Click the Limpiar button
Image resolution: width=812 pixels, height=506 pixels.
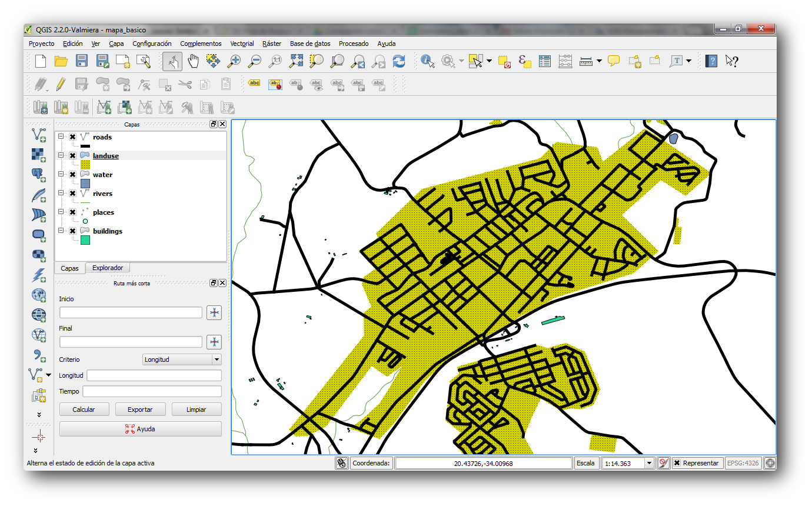(x=196, y=410)
